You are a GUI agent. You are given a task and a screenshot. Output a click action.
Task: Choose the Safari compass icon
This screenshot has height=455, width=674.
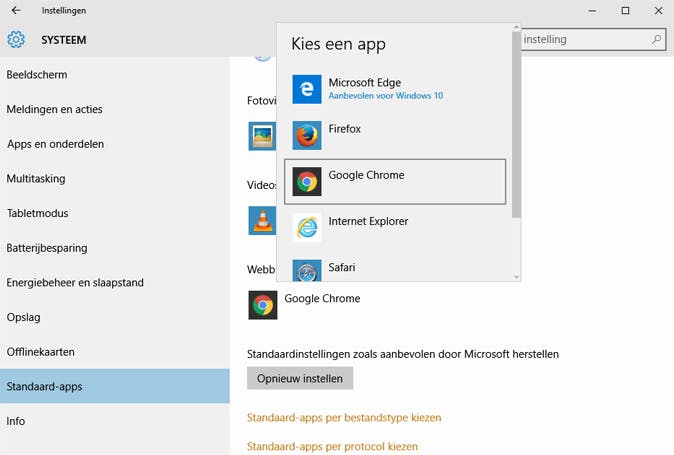point(307,271)
